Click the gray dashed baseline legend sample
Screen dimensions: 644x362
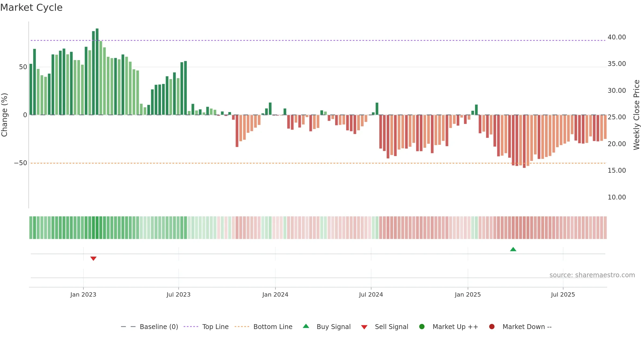[128, 327]
